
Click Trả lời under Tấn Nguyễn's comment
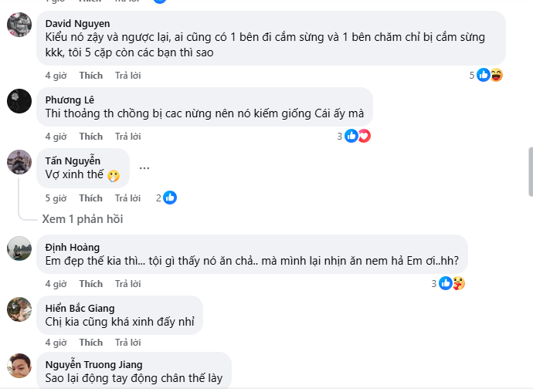coord(127,198)
